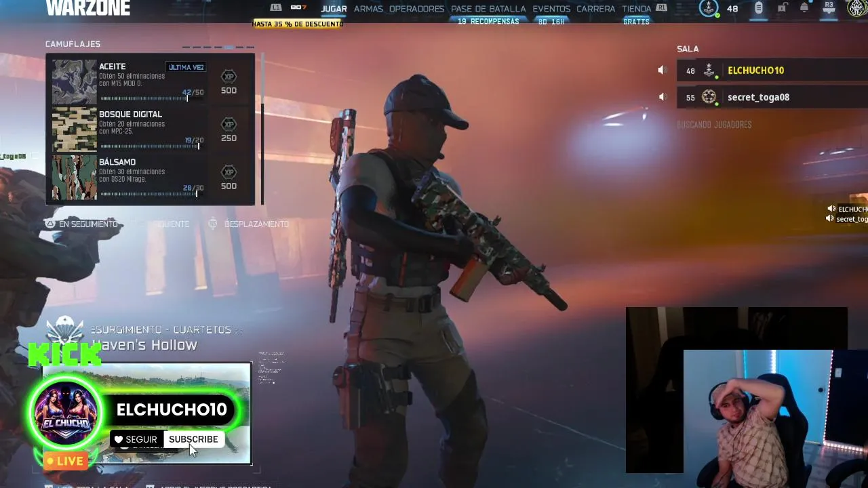
Task: Open the BO7 game switcher icon
Action: [298, 7]
